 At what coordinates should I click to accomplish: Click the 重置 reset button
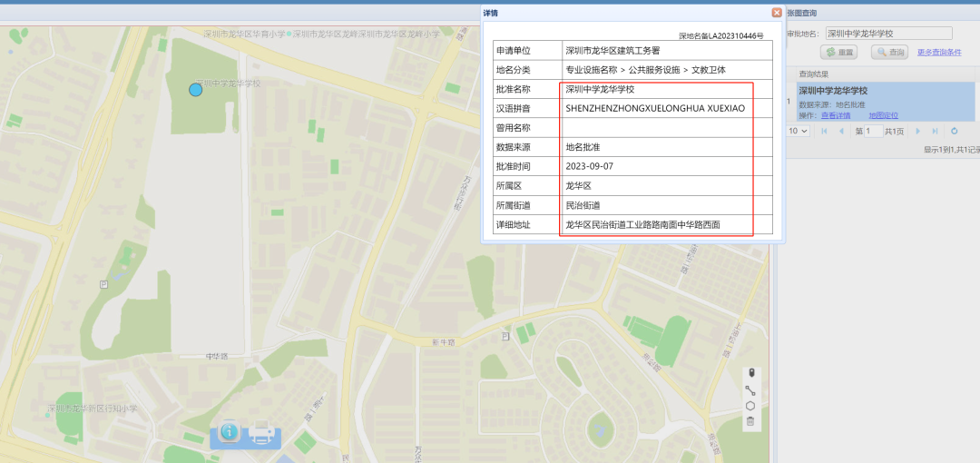[840, 53]
